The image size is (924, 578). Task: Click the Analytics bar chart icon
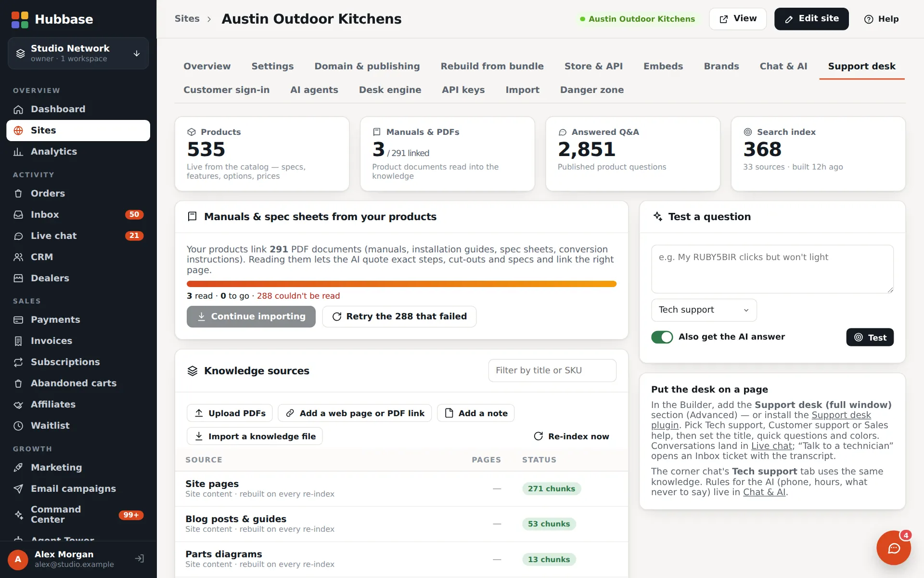[18, 152]
